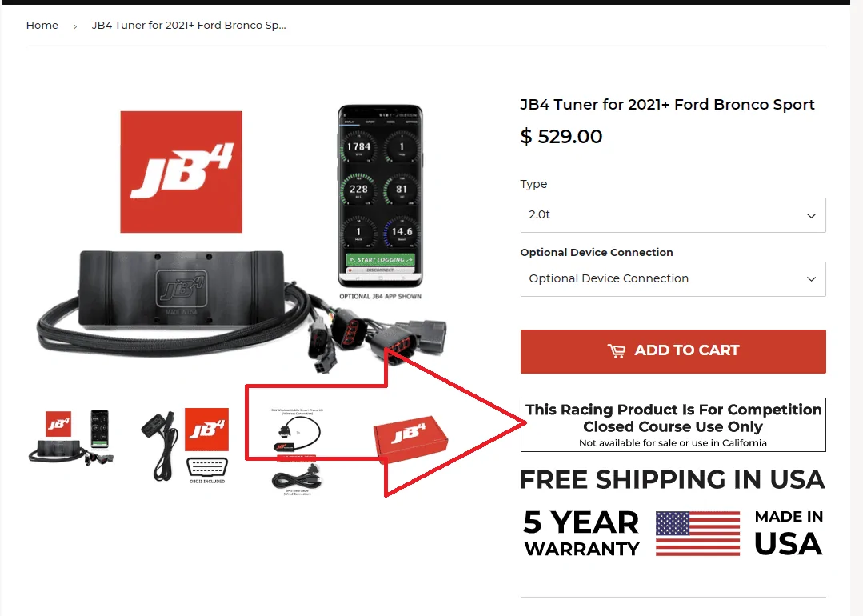Click the 5 Year Warranty badge

click(x=581, y=533)
